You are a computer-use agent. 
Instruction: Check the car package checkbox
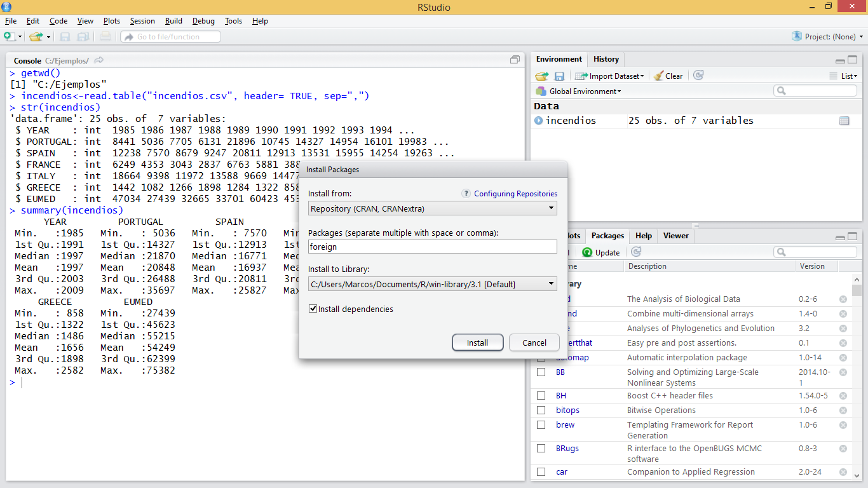[541, 472]
